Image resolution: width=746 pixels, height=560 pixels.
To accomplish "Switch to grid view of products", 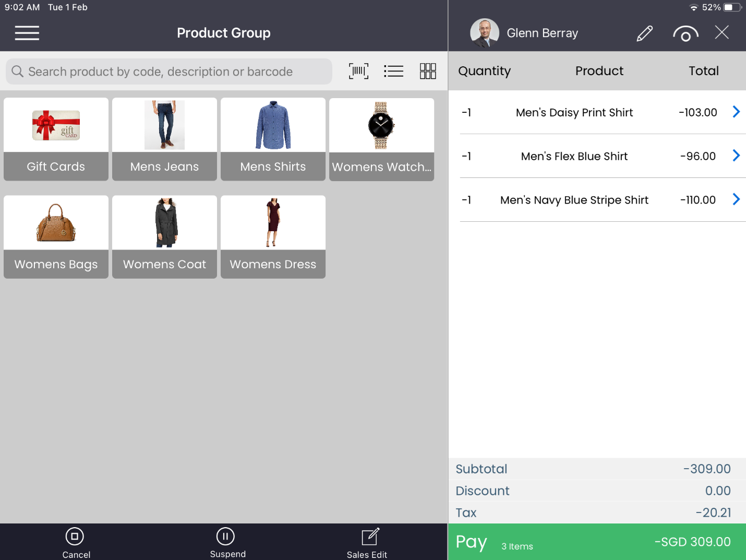I will click(x=428, y=71).
